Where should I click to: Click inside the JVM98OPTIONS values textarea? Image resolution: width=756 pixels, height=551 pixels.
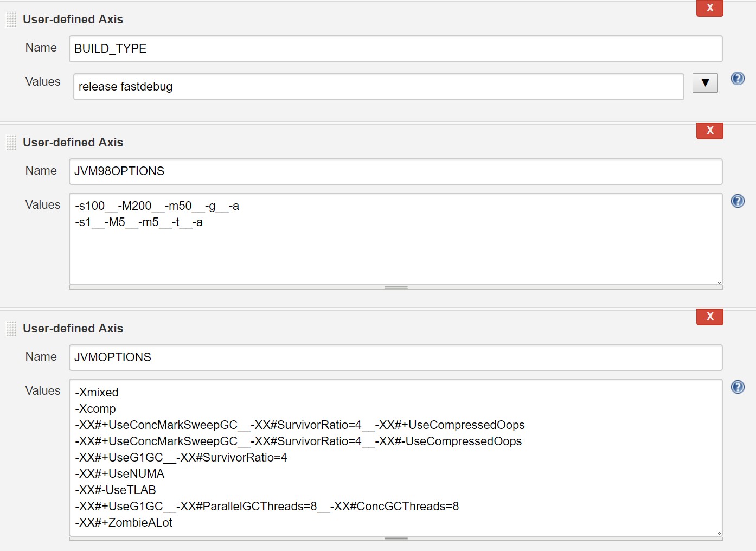pos(395,249)
